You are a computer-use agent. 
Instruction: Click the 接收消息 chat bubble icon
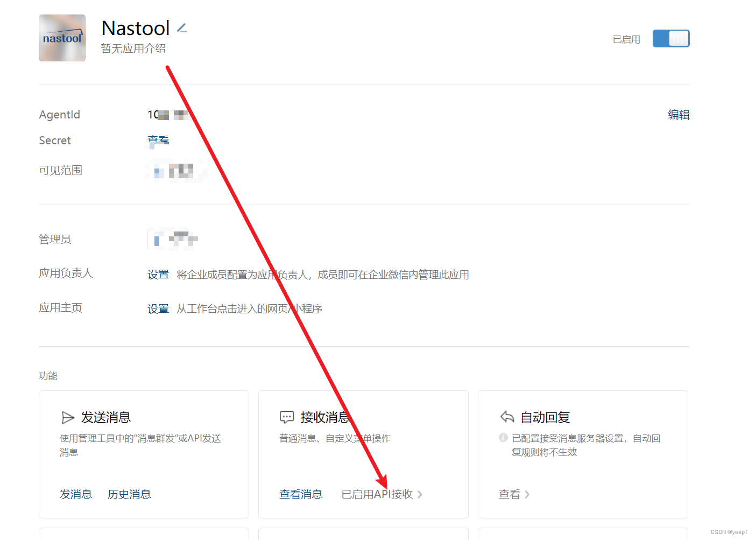pyautogui.click(x=287, y=417)
